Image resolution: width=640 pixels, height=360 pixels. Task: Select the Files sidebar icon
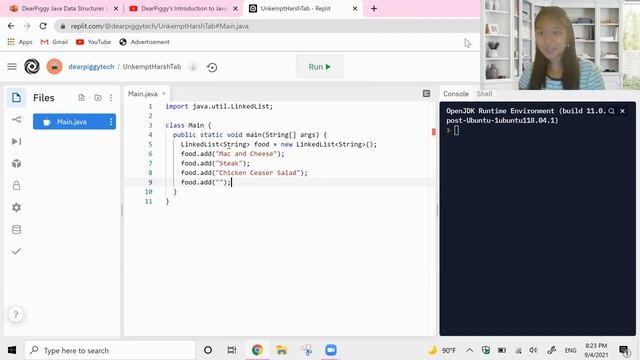point(16,98)
